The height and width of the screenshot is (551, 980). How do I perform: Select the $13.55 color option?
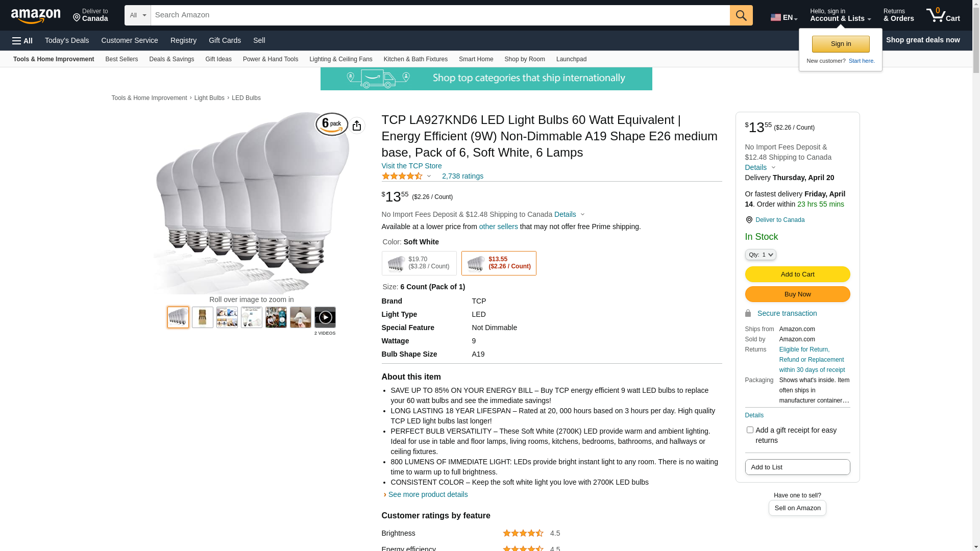click(499, 263)
